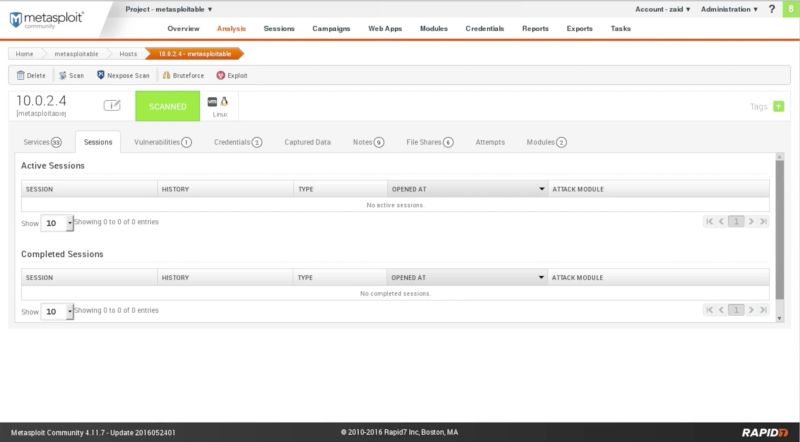Click the green SCANNED status button

[x=167, y=106]
